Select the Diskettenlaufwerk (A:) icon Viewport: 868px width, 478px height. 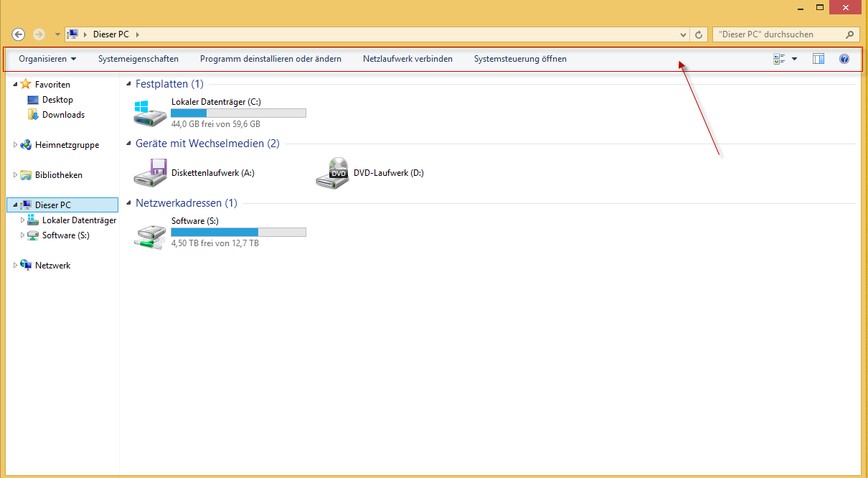151,173
